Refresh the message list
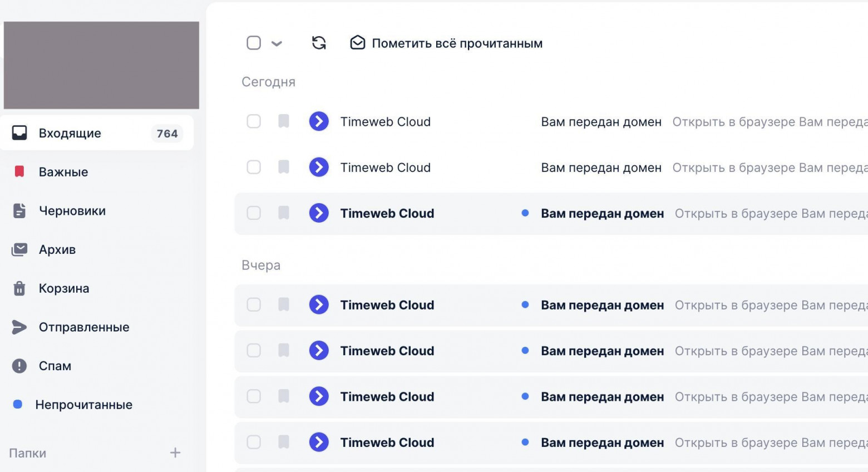Image resolution: width=868 pixels, height=472 pixels. pos(318,42)
